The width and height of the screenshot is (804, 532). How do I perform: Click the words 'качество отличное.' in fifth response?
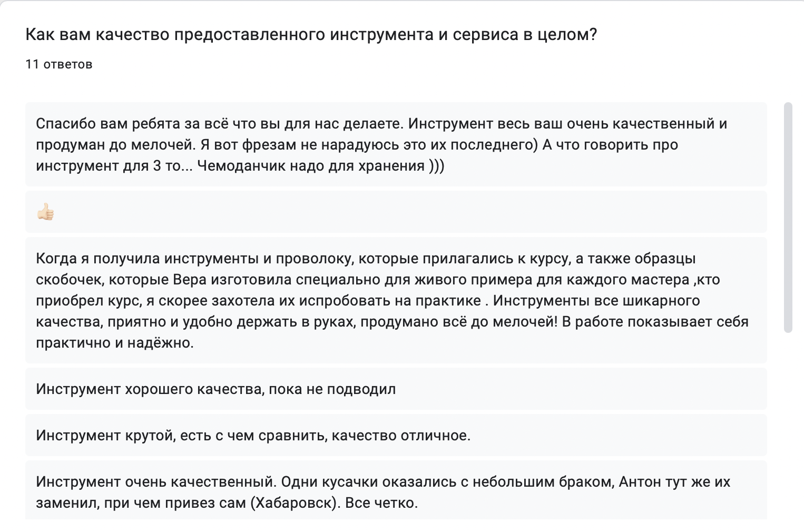click(x=401, y=435)
